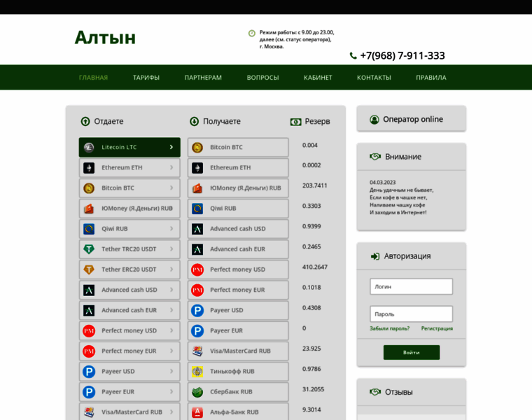Click the chevron on Perfect money EUR give row

(171, 351)
